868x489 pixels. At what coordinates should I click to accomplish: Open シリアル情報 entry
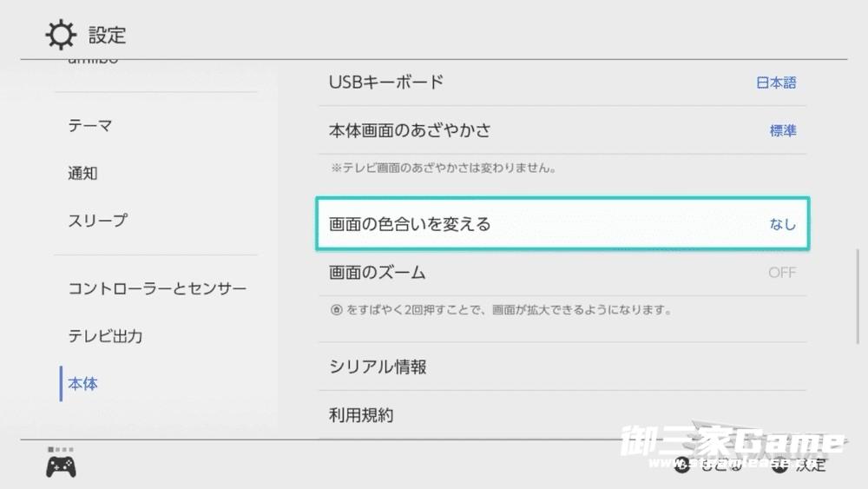point(378,367)
